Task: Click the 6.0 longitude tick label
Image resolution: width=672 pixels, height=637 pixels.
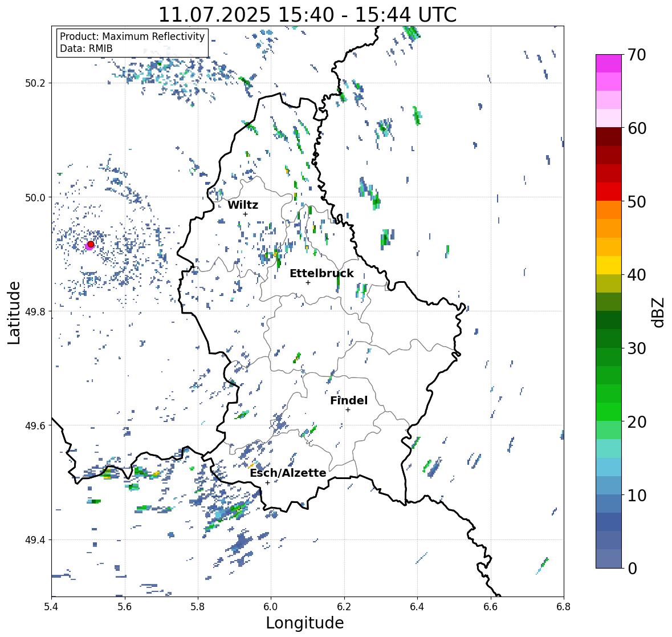Action: (271, 607)
